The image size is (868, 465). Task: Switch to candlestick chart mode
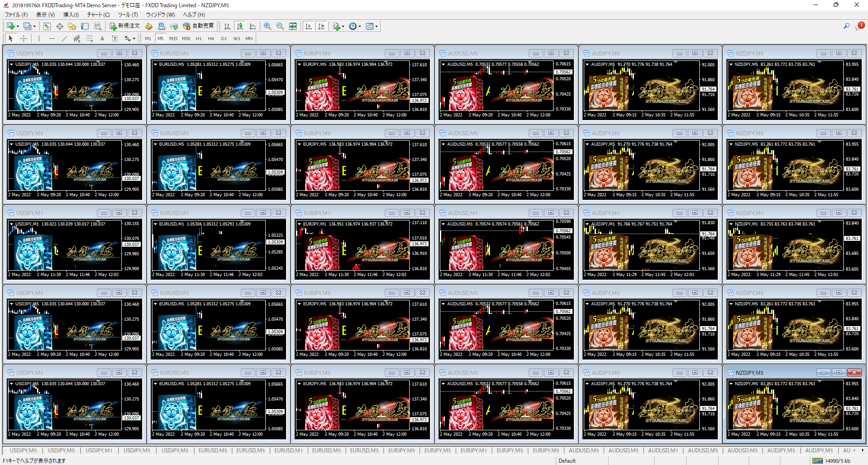coord(240,26)
